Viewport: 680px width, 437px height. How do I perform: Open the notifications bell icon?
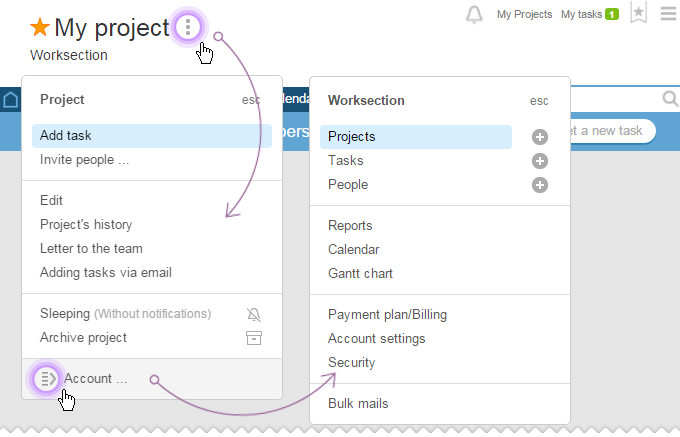[474, 14]
